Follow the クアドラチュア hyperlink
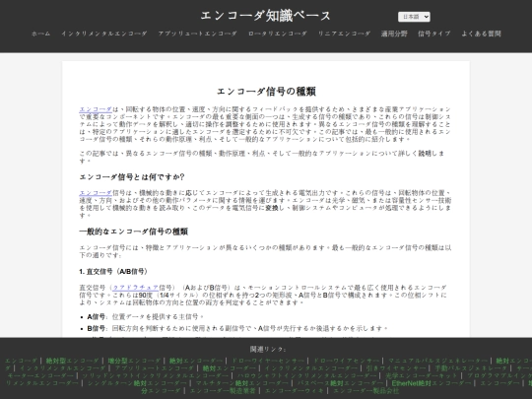 coord(135,288)
